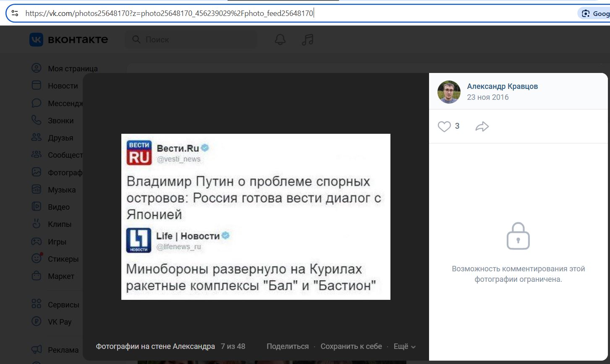Click the вконтакте wordmark

(78, 39)
